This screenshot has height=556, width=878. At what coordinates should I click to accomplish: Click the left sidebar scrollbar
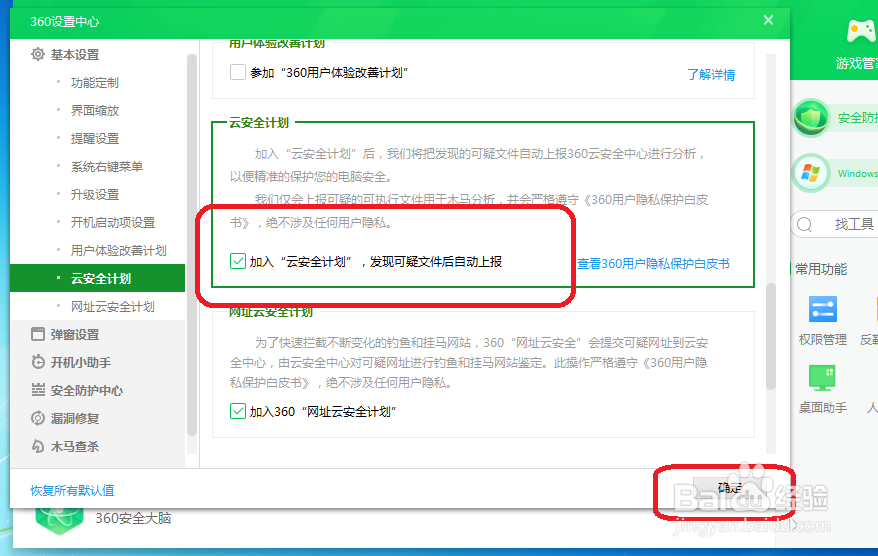click(x=192, y=244)
